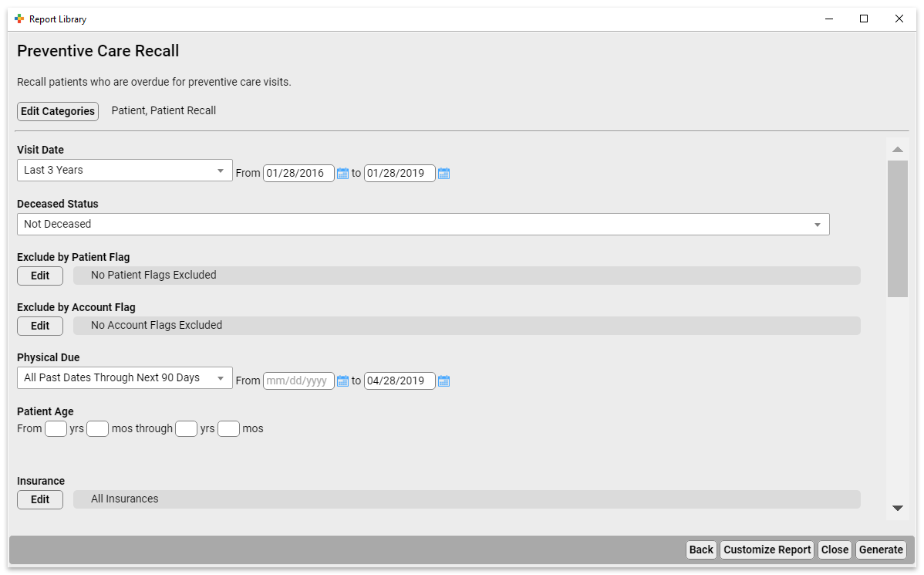Open calendar picker for Visit Date From
Screen dimensions: 924x575
(x=342, y=174)
